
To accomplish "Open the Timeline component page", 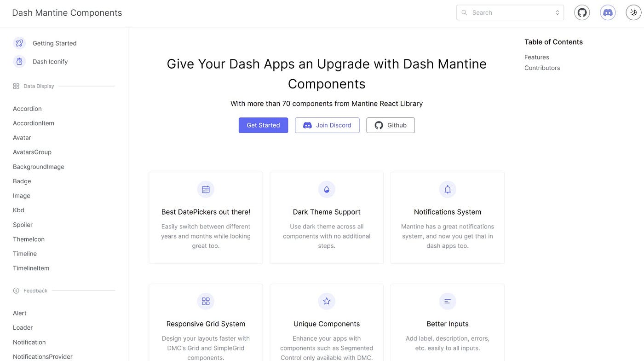I will click(x=25, y=254).
